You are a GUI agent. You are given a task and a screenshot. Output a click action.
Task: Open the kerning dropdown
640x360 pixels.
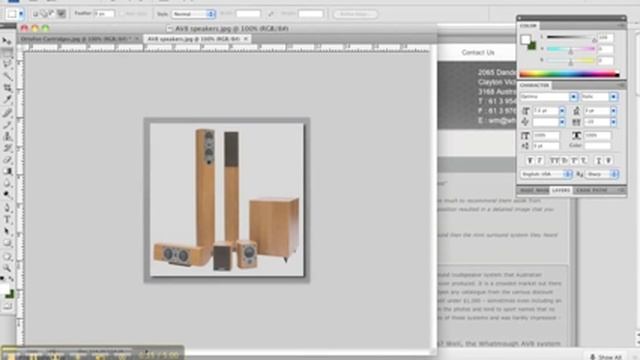[x=562, y=122]
